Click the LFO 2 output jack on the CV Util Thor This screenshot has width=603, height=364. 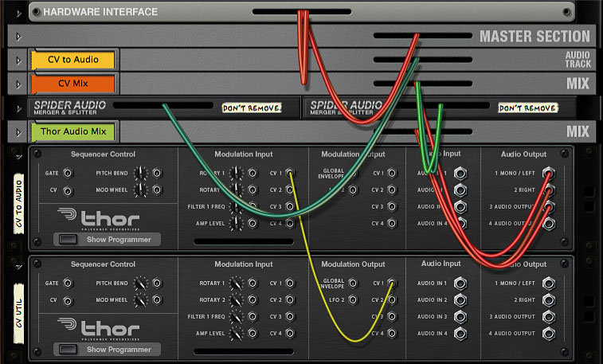[353, 300]
